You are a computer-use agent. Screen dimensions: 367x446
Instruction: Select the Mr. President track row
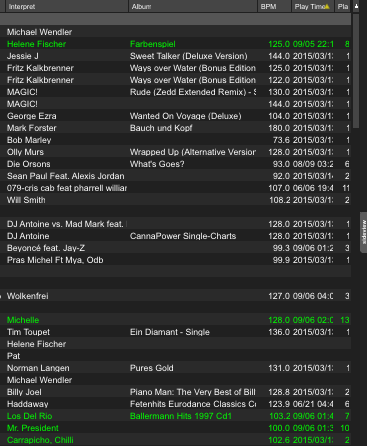point(175,428)
